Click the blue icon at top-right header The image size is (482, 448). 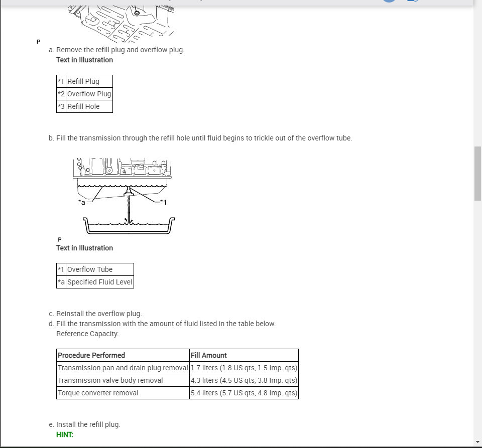(x=413, y=1)
